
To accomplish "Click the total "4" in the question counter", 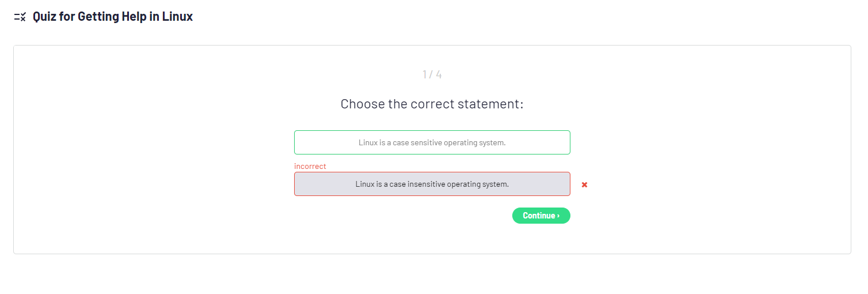I will [439, 74].
